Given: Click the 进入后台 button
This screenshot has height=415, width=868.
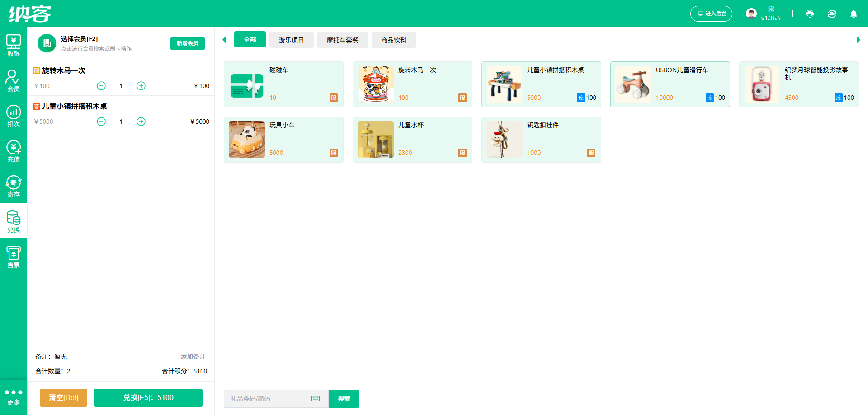Looking at the screenshot, I should (711, 14).
